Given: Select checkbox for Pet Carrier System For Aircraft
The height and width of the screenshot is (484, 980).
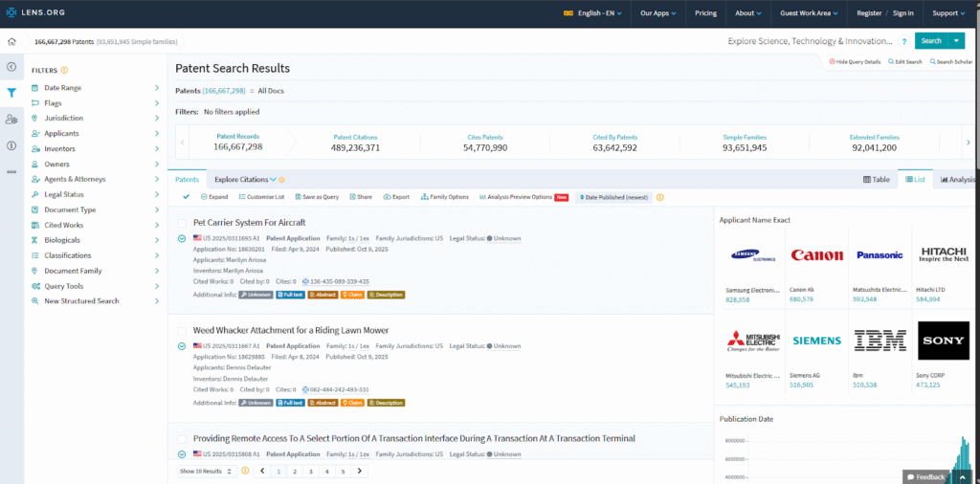Looking at the screenshot, I should click(x=182, y=223).
